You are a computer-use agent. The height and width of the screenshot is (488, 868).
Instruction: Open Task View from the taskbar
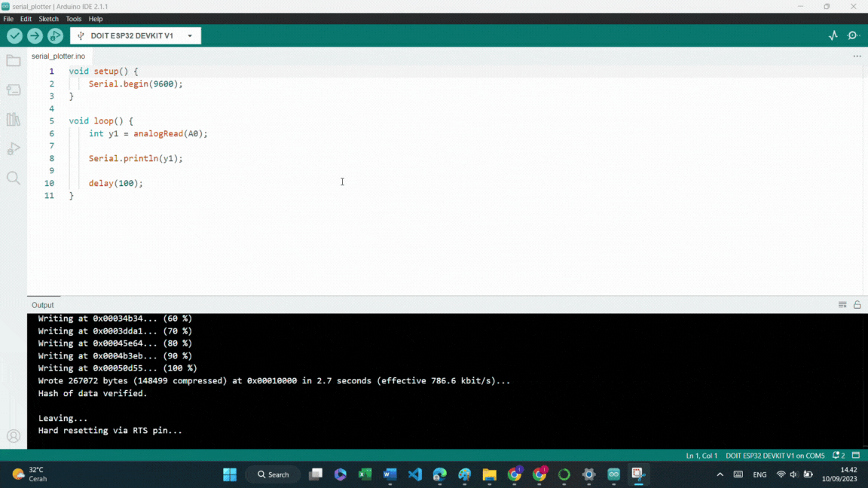[x=316, y=474]
